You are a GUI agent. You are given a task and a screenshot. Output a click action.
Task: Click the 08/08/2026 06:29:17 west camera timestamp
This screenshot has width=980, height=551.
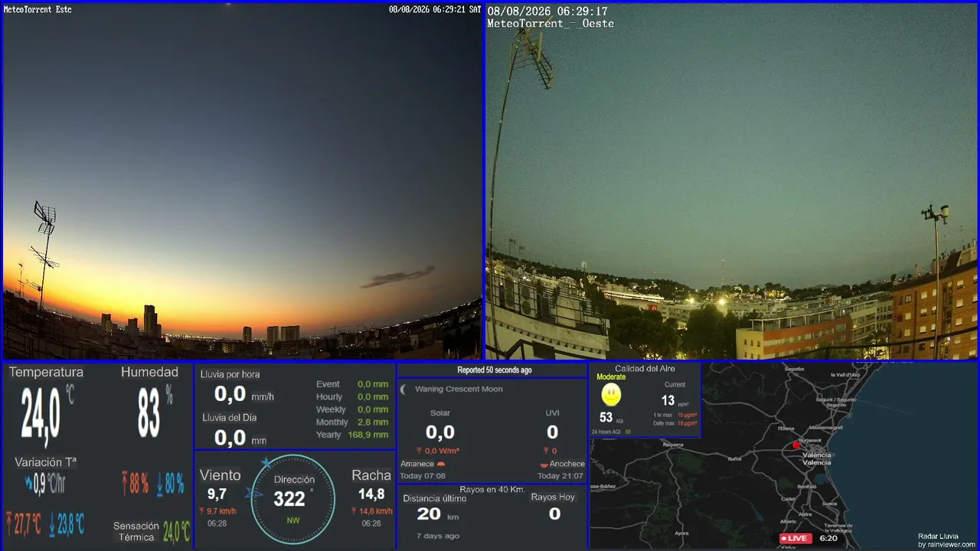(x=547, y=11)
